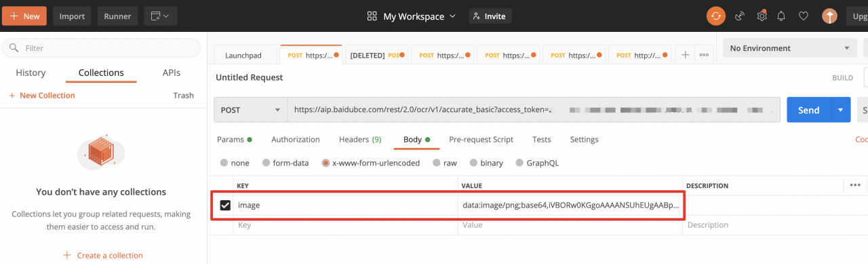Click the orange sync icon
Image resolution: width=868 pixels, height=264 pixels.
click(x=716, y=16)
